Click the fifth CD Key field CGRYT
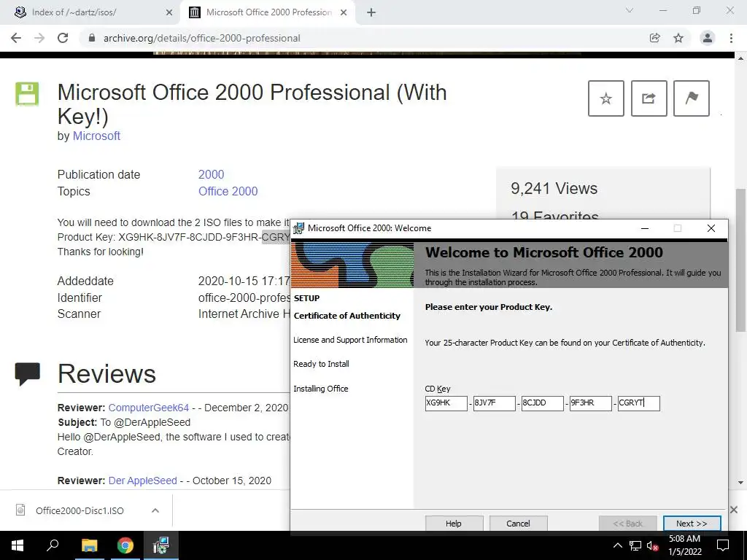 click(x=638, y=402)
